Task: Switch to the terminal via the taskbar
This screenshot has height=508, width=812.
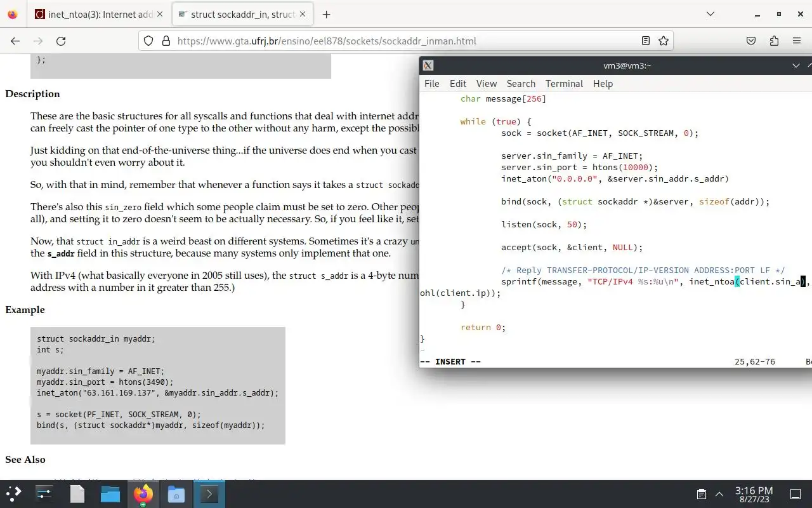Action: tap(209, 494)
